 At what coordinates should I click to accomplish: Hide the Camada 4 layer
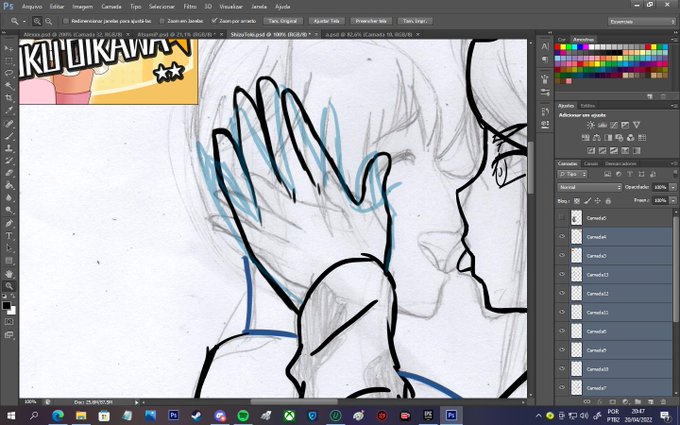click(562, 236)
